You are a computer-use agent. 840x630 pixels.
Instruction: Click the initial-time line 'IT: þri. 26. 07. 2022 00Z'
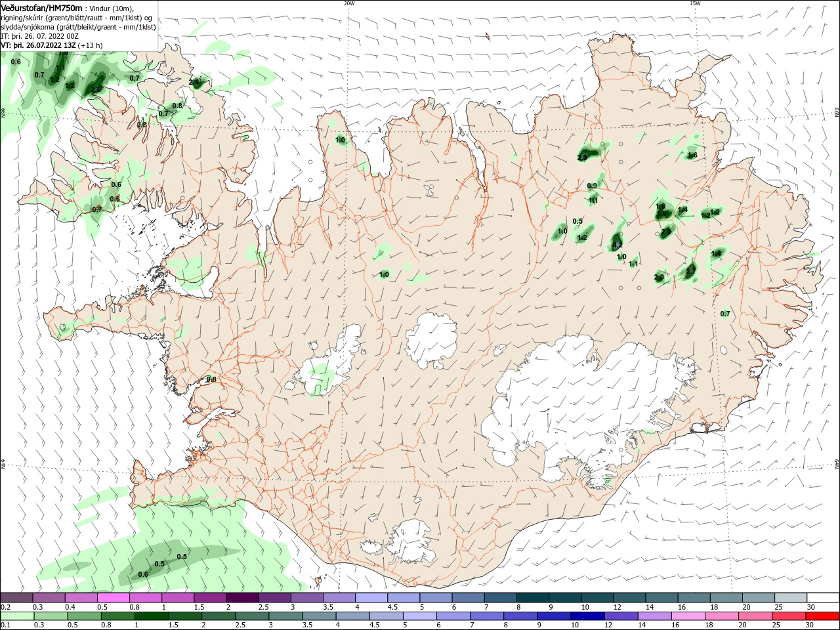[40, 36]
